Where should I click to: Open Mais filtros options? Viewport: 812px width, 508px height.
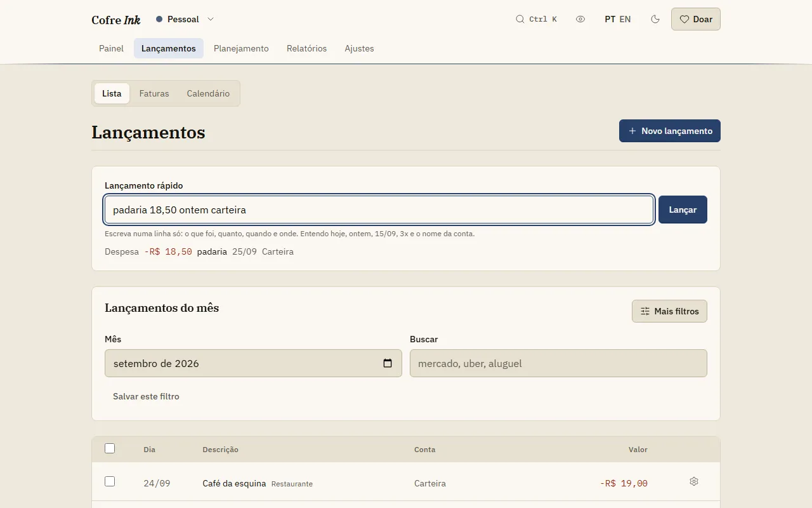(669, 311)
